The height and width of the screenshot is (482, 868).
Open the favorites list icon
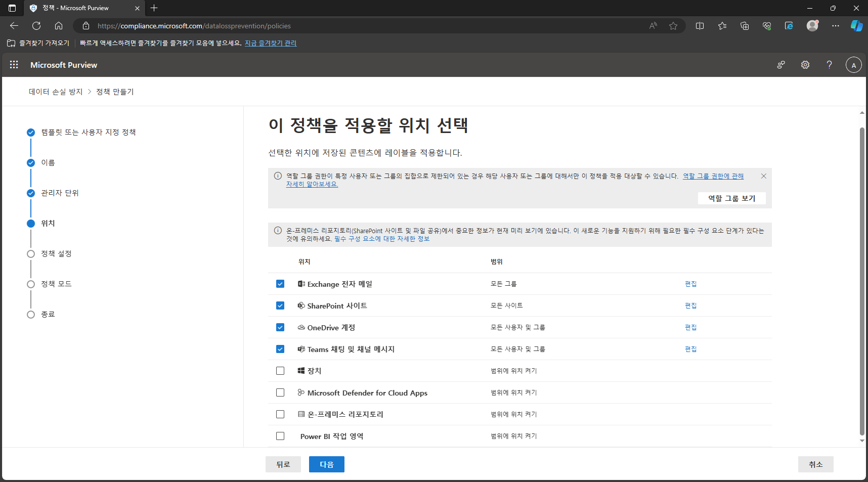(x=722, y=26)
